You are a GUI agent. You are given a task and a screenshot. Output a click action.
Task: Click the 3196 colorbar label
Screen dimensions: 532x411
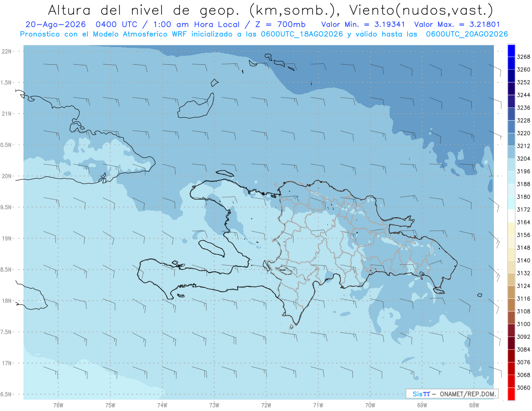[523, 171]
